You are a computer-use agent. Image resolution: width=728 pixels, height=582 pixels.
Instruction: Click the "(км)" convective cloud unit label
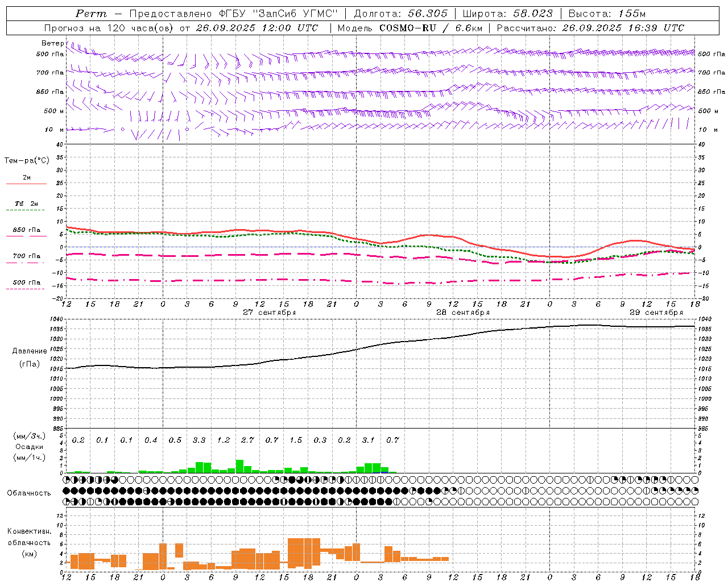click(x=30, y=554)
